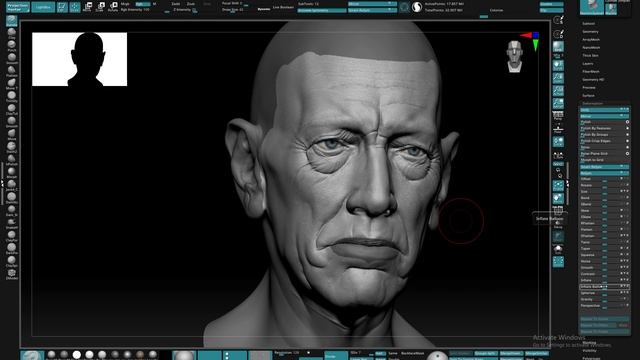Activate Draw mode button
The image size is (640, 360).
[75, 7]
